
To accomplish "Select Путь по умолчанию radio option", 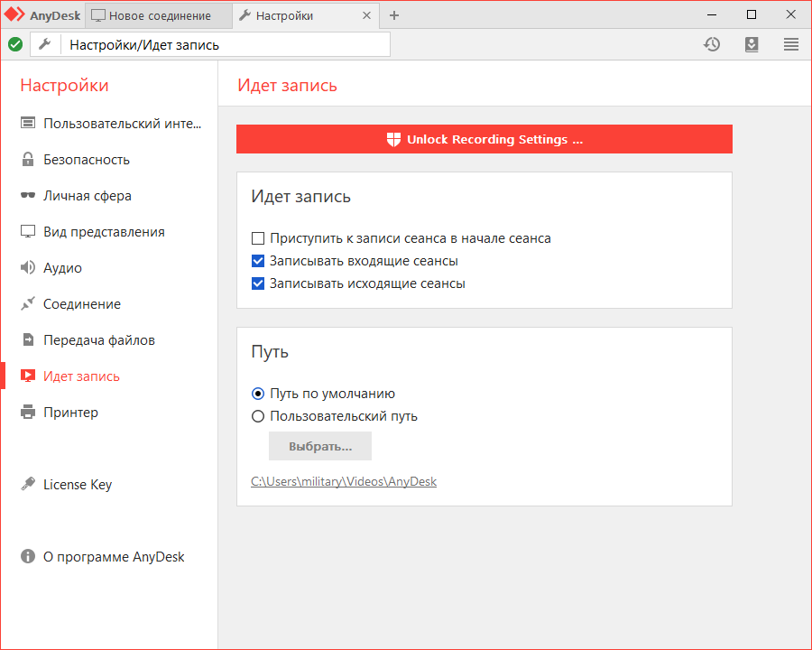I will coord(258,394).
